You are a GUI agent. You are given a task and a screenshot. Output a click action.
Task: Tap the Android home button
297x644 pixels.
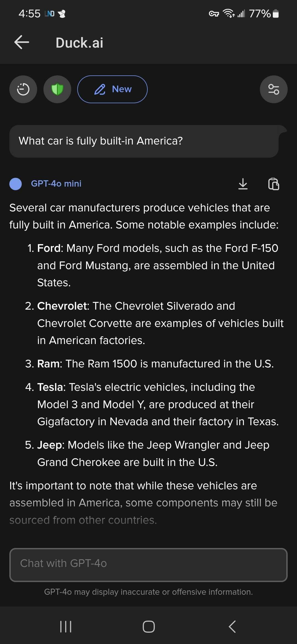coord(149,627)
